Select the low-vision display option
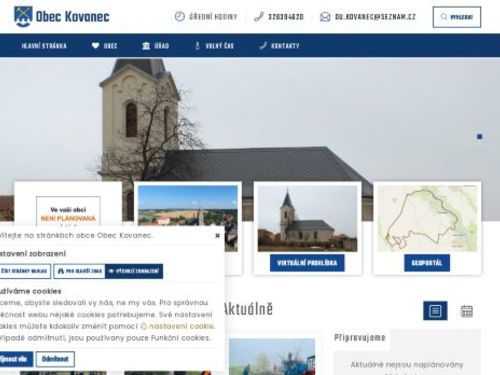 [79, 271]
